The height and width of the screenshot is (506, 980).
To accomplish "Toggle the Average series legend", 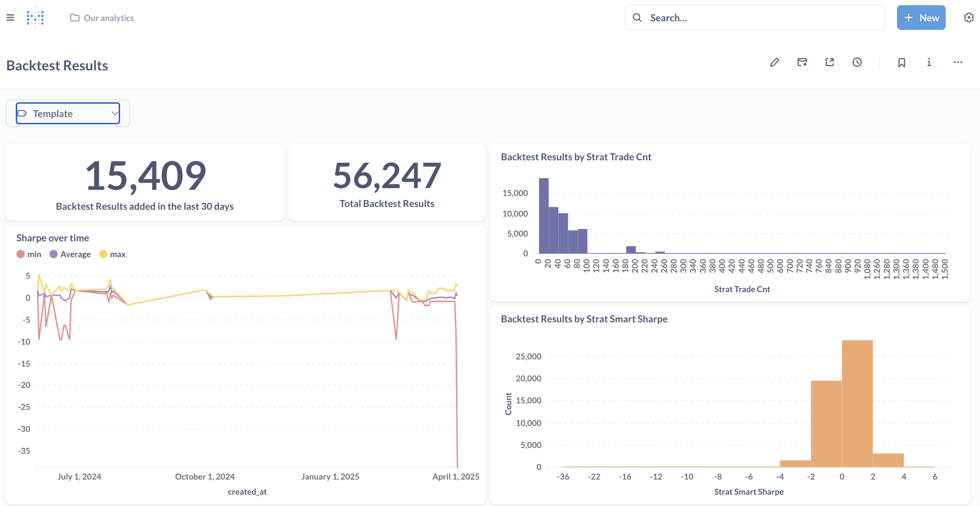I will [x=70, y=254].
